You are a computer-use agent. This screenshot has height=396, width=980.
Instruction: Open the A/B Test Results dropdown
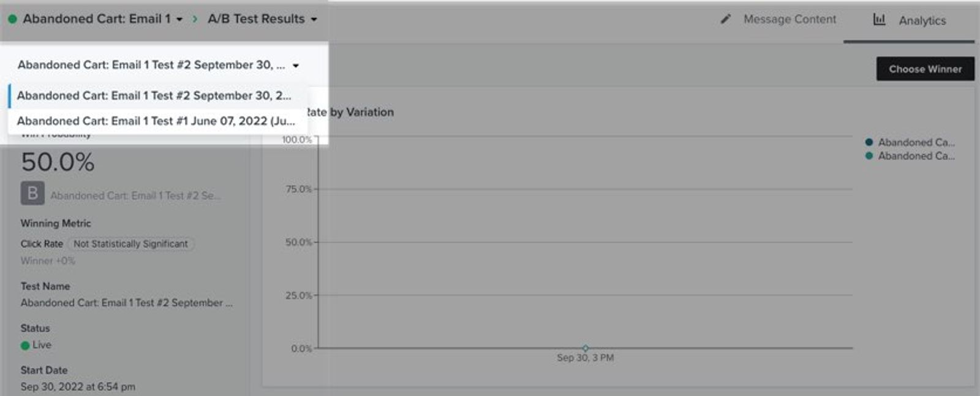click(262, 19)
